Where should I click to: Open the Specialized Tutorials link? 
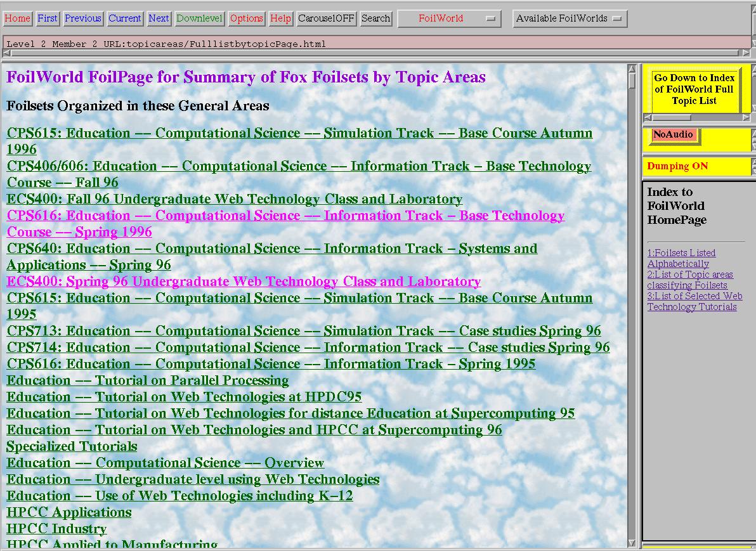tap(72, 446)
